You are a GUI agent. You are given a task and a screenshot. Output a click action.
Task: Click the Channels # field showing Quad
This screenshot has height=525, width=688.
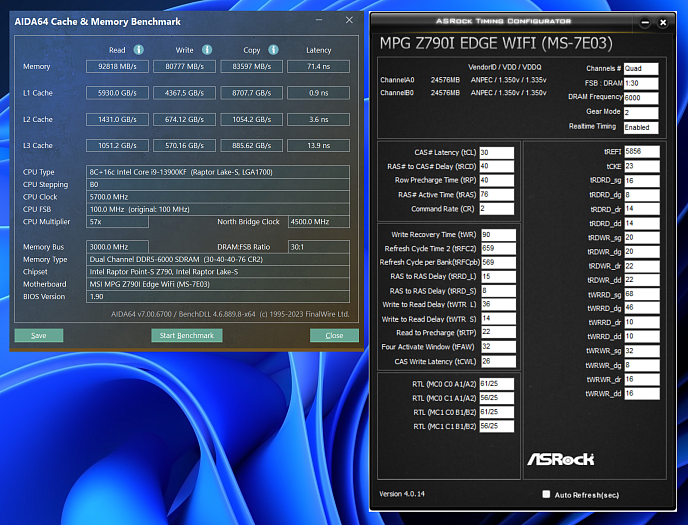tap(641, 68)
